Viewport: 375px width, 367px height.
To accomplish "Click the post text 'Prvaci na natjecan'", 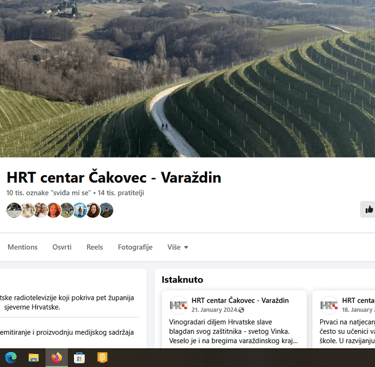I will click(x=347, y=322).
